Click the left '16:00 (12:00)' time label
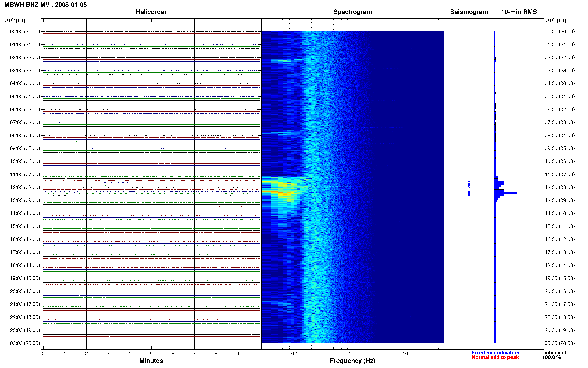 (x=25, y=239)
